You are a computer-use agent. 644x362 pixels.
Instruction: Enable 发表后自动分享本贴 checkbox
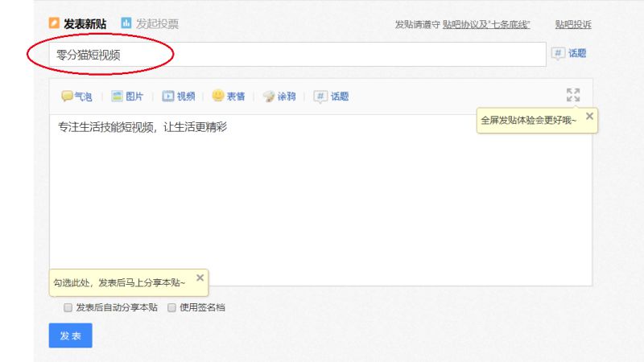[68, 307]
